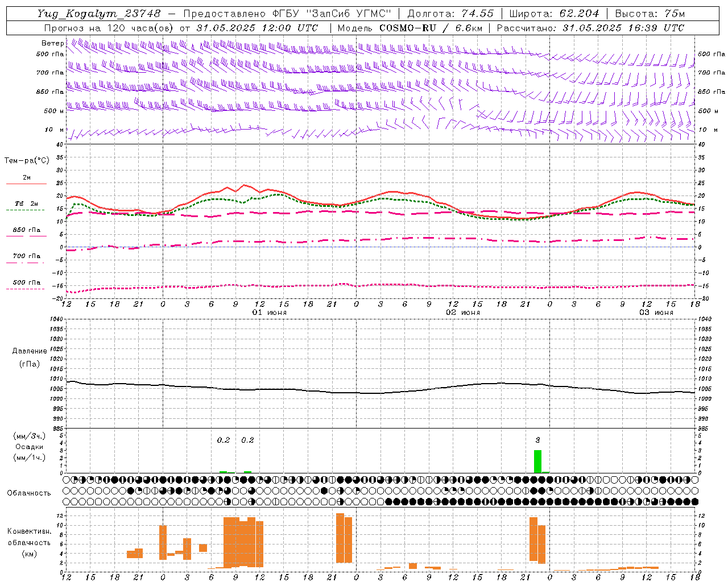Image resolution: width=728 pixels, height=582 pixels.
Task: Click the (гПа) unit under Давление
Action: coord(30,364)
